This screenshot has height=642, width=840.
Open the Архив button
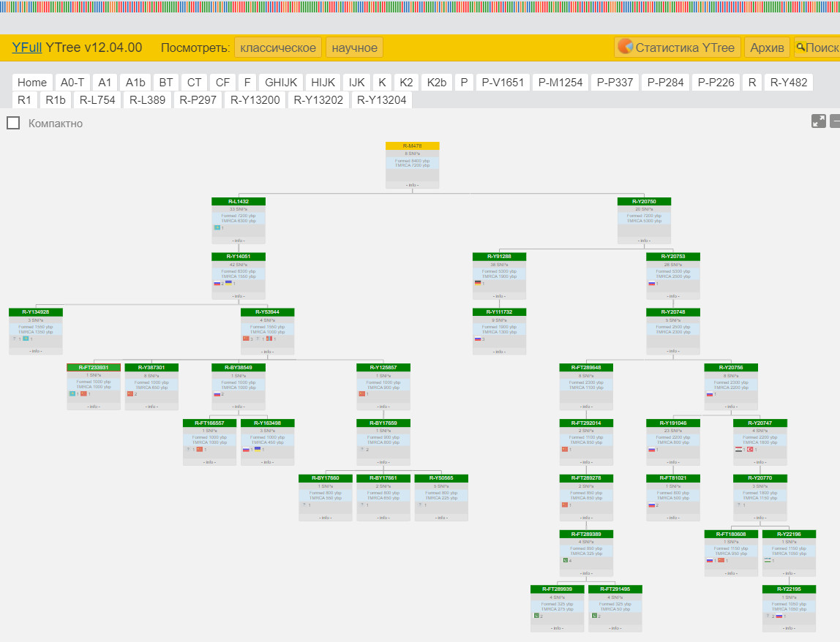point(767,48)
